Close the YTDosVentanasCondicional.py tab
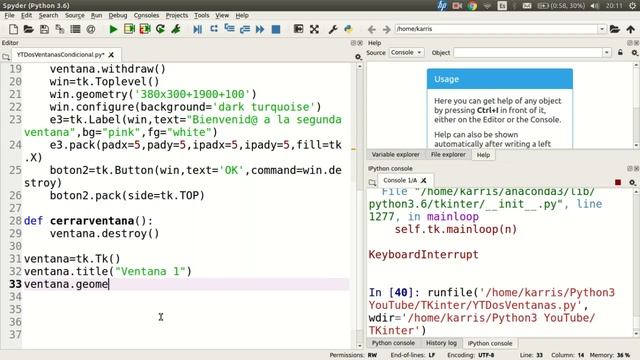 click(111, 55)
